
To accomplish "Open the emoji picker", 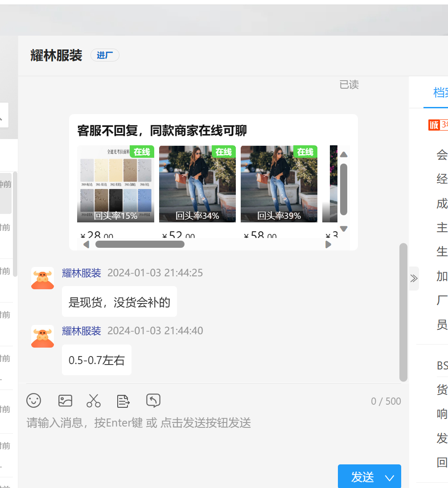I will (x=34, y=401).
